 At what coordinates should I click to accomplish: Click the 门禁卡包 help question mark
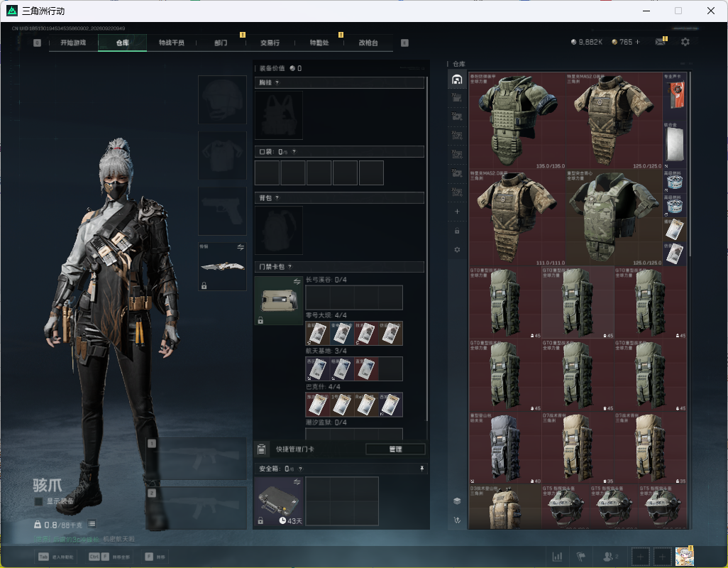click(x=289, y=266)
